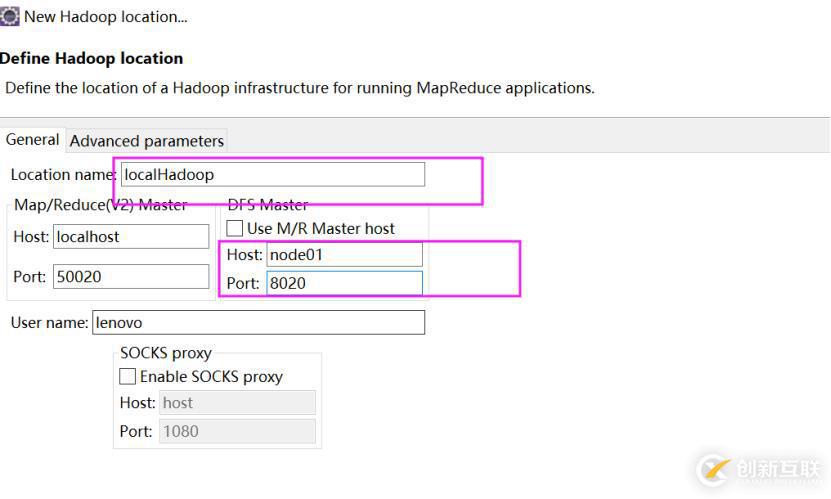Click the DFS Master Host field node01
This screenshot has height=499, width=831.
point(344,255)
